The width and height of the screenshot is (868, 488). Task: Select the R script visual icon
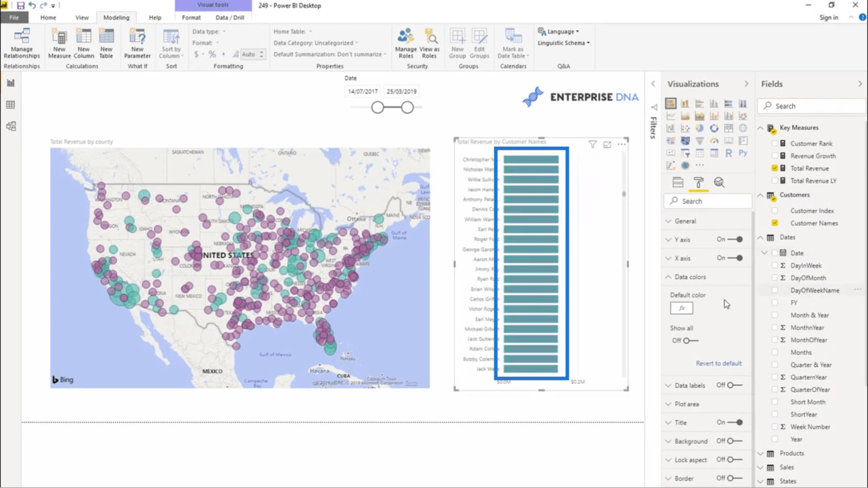[729, 153]
